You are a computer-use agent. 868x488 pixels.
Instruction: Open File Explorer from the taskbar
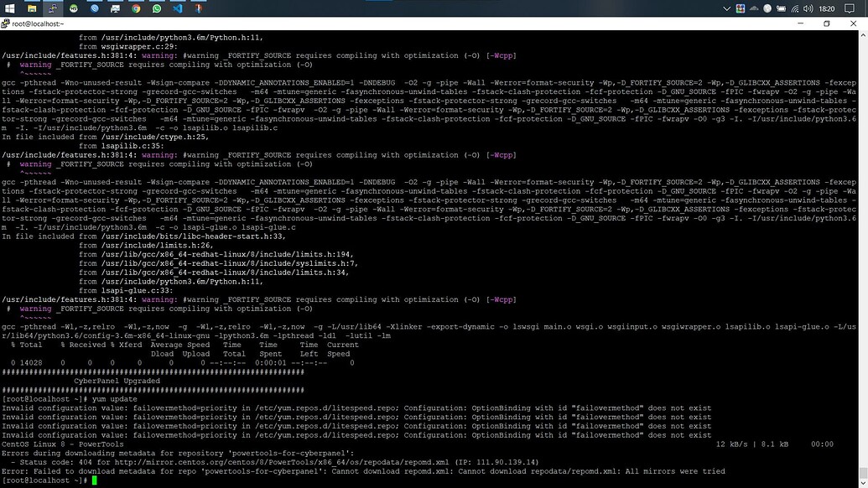(32, 8)
